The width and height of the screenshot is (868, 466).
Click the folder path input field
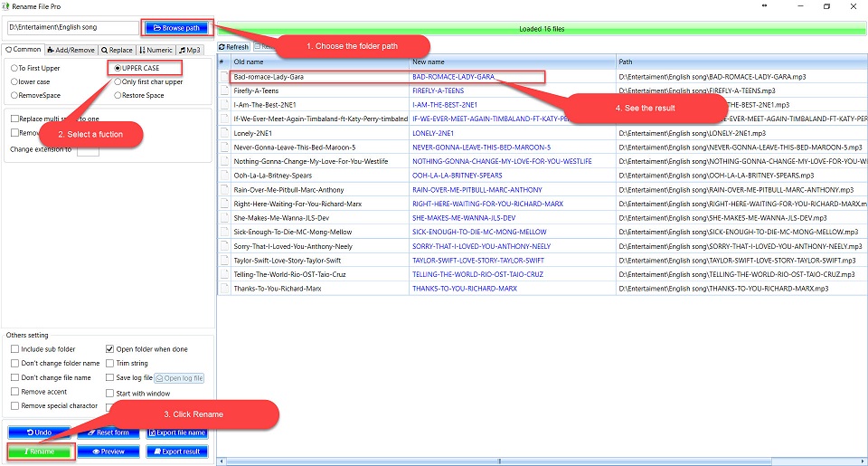point(72,27)
